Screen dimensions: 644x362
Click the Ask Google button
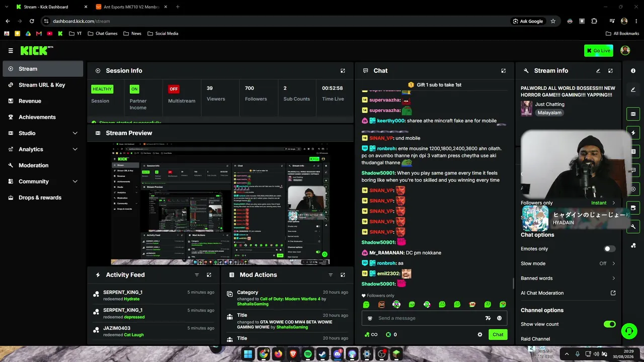tap(528, 21)
